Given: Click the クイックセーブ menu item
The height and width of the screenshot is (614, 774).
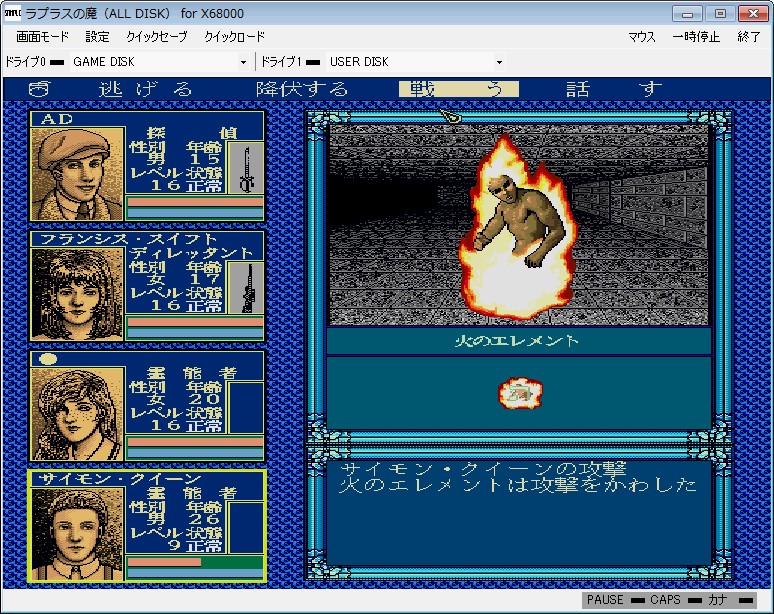Looking at the screenshot, I should [157, 37].
